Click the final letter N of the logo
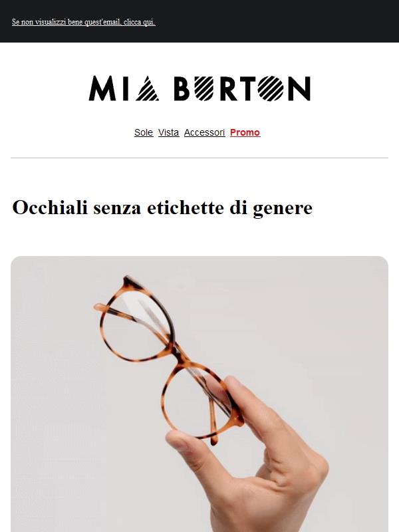Image resolution: width=399 pixels, height=532 pixels. [299, 88]
